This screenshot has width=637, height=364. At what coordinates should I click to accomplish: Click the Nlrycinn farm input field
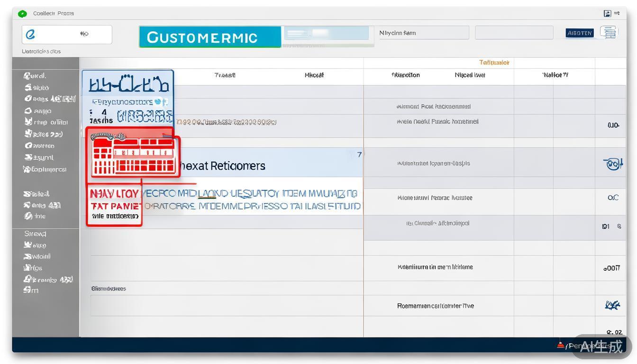pyautogui.click(x=423, y=33)
